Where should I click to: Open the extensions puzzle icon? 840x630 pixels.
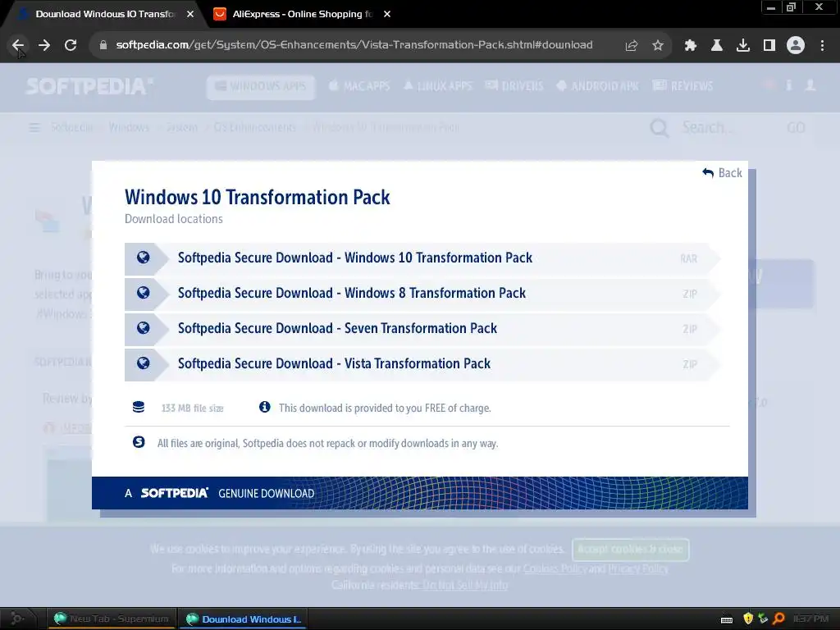tap(691, 46)
